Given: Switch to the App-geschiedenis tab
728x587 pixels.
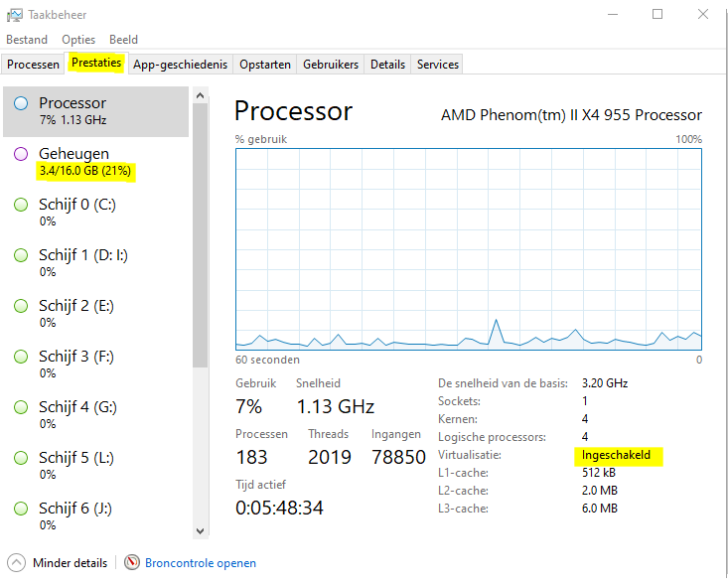Looking at the screenshot, I should (180, 65).
